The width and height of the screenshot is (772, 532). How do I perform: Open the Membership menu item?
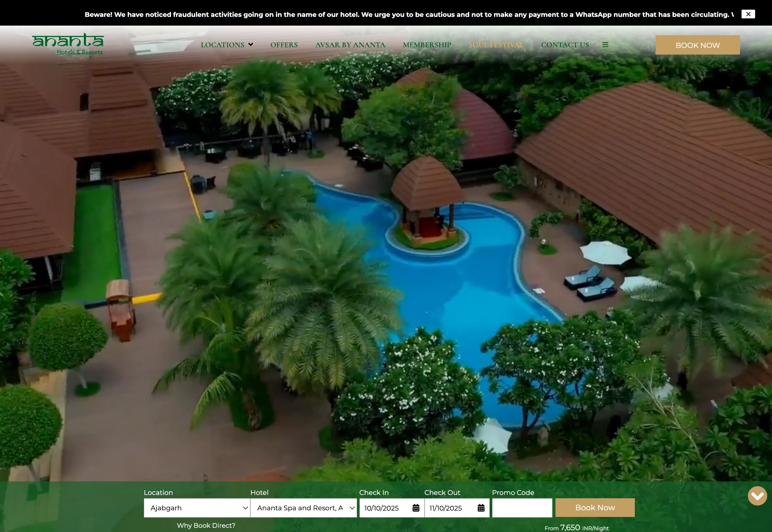[427, 45]
